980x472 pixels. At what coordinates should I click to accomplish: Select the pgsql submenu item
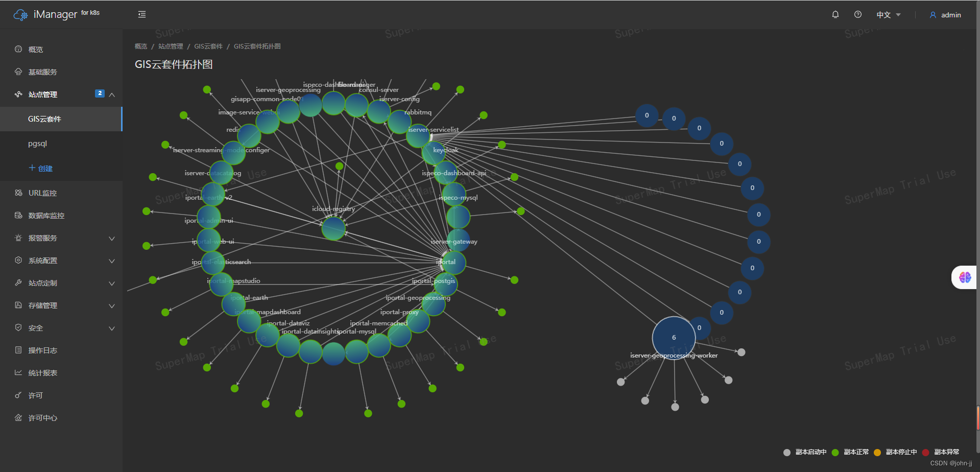point(61,144)
